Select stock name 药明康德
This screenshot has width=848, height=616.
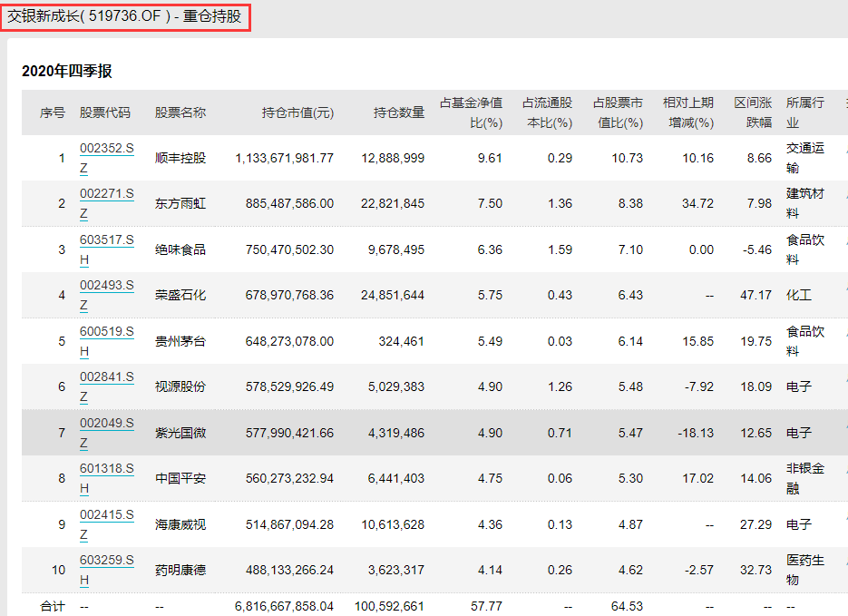click(180, 570)
